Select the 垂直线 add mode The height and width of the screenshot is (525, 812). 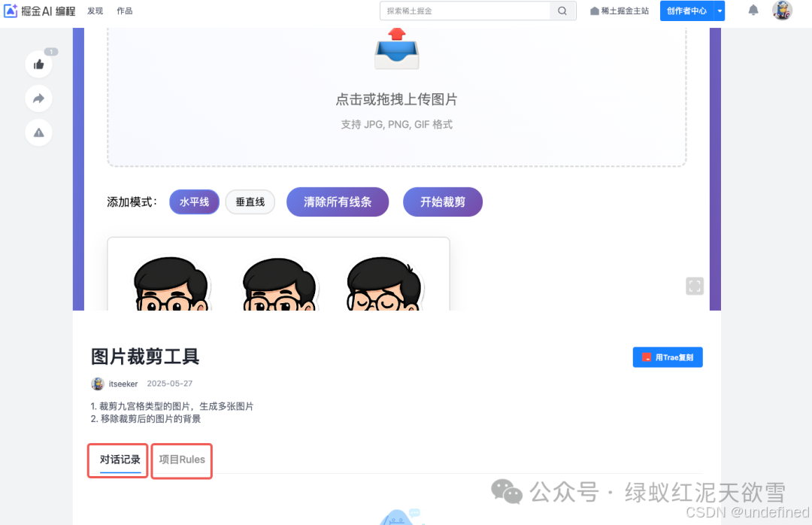click(250, 202)
